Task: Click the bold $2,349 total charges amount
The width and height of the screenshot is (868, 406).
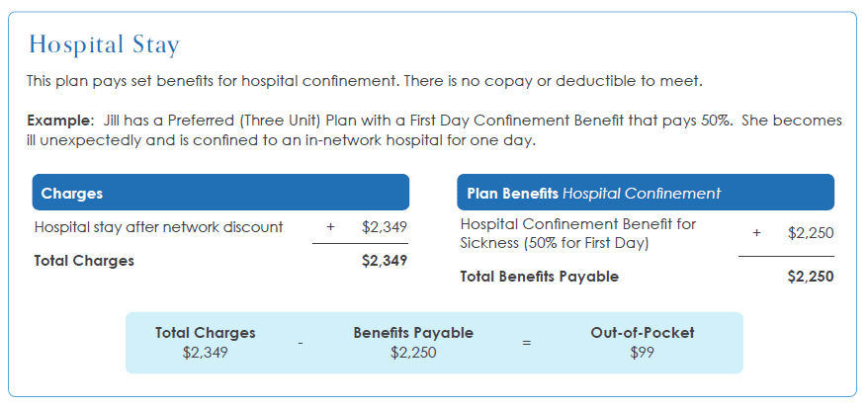Action: (x=385, y=261)
